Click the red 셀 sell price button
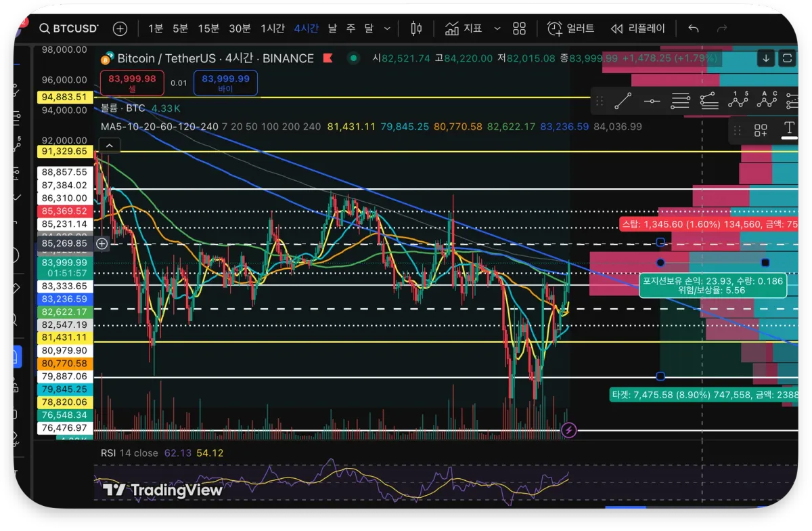The width and height of the screenshot is (812, 531). [132, 83]
